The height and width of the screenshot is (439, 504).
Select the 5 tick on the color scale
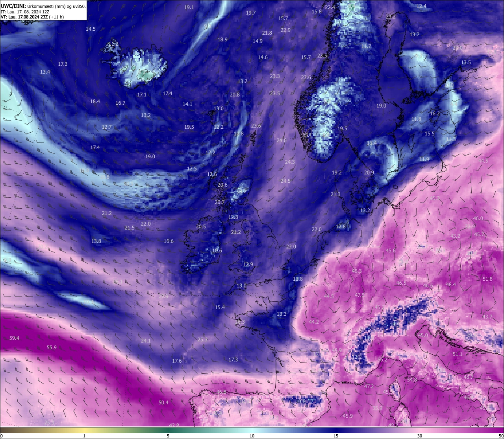[168, 436]
